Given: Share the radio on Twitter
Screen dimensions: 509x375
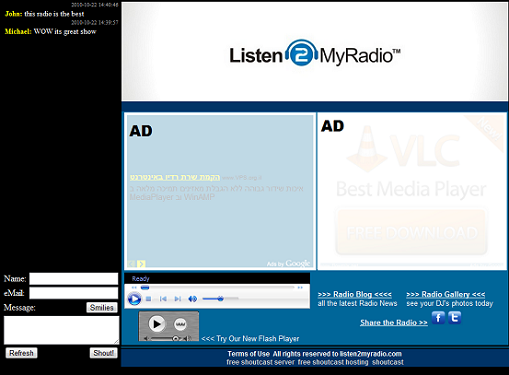Looking at the screenshot, I should (455, 318).
